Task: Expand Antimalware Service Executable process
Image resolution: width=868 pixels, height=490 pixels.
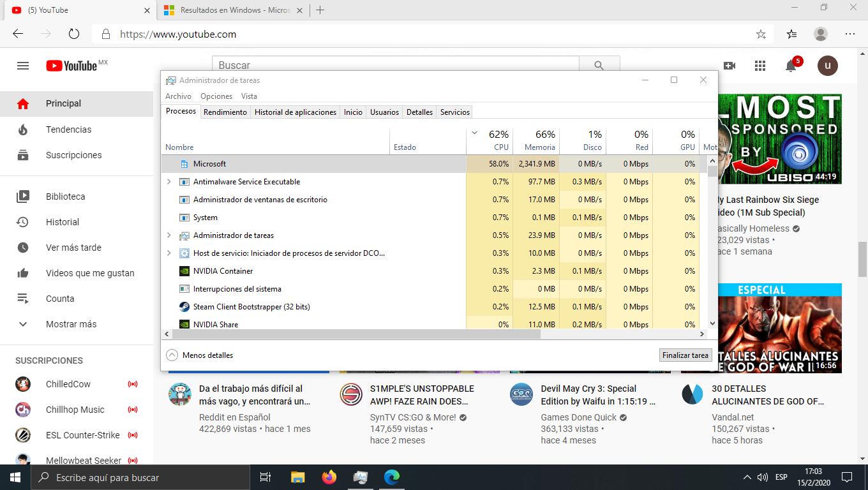Action: 168,182
